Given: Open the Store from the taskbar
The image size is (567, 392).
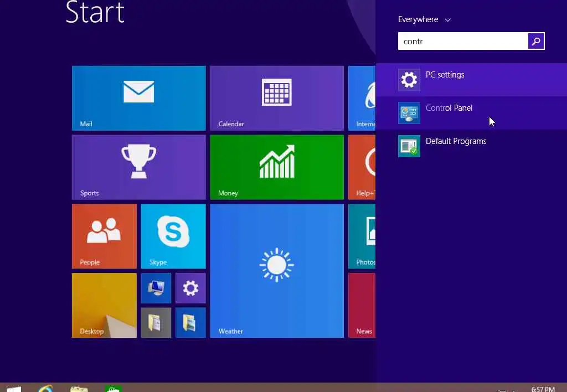Looking at the screenshot, I should pos(113,388).
